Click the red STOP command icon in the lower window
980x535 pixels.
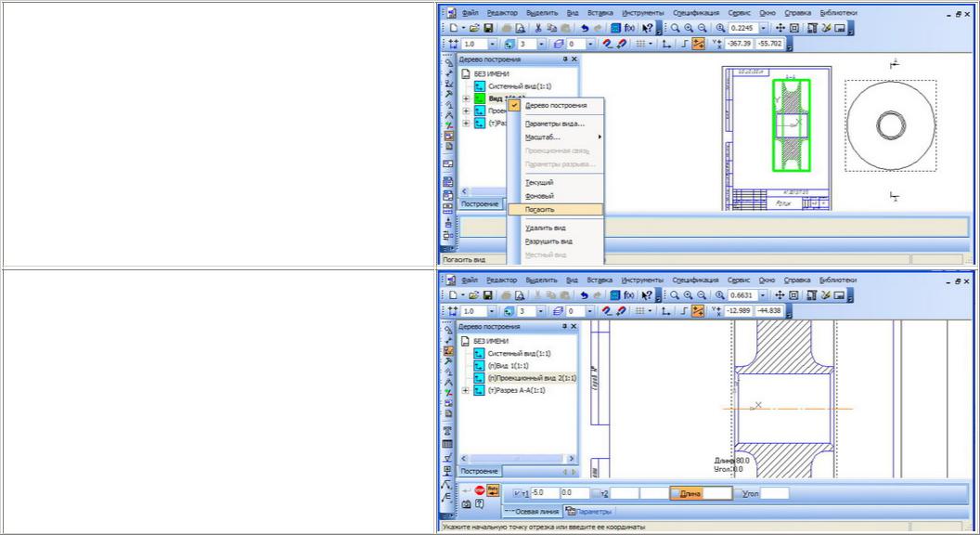[x=480, y=490]
